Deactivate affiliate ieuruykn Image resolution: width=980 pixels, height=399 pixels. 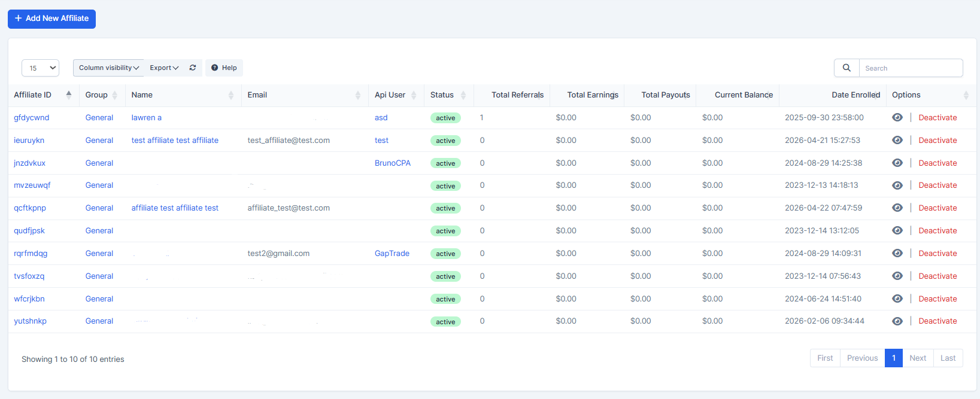click(937, 141)
